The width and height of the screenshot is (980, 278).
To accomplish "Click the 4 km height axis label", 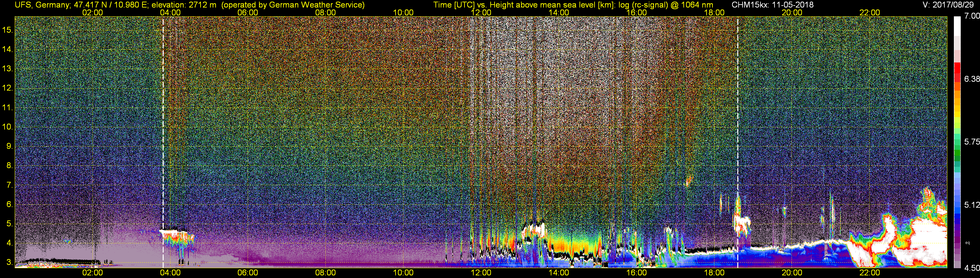I will click(9, 243).
